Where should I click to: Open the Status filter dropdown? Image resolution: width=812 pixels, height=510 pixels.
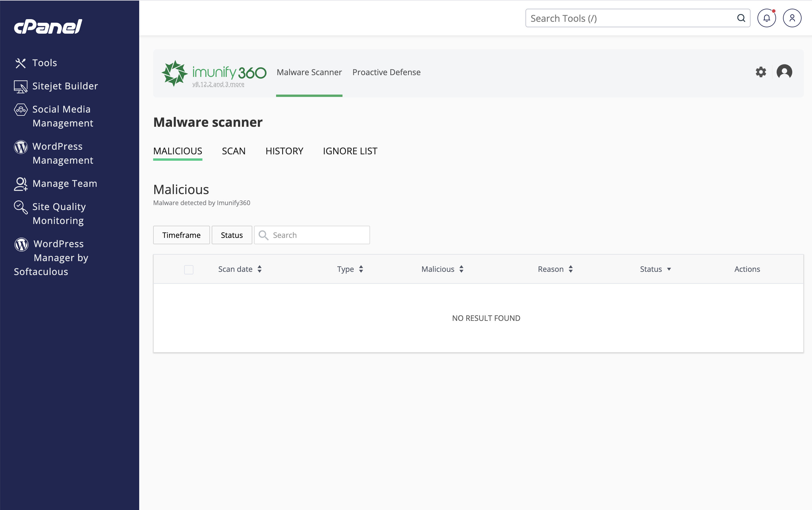click(x=232, y=235)
